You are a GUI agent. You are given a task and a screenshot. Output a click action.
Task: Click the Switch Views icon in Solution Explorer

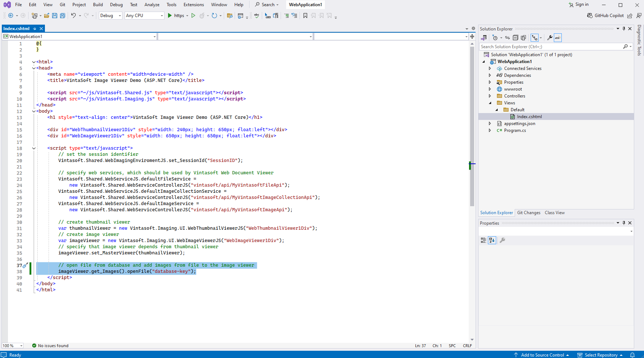click(484, 38)
